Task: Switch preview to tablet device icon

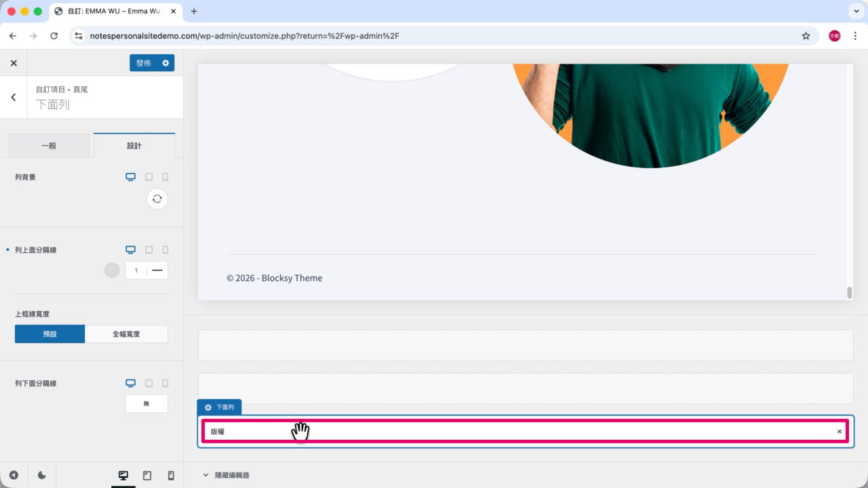Action: coord(147,476)
